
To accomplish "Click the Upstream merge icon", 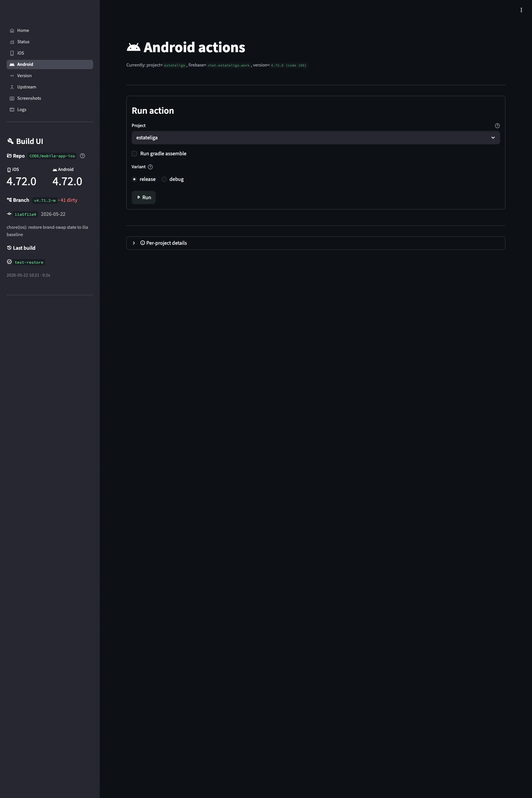I will pyautogui.click(x=12, y=87).
